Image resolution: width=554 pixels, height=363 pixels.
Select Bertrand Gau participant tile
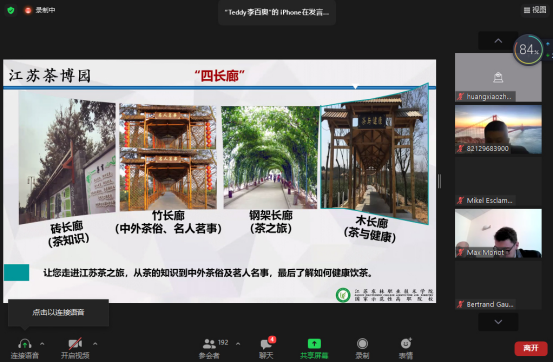click(x=498, y=285)
